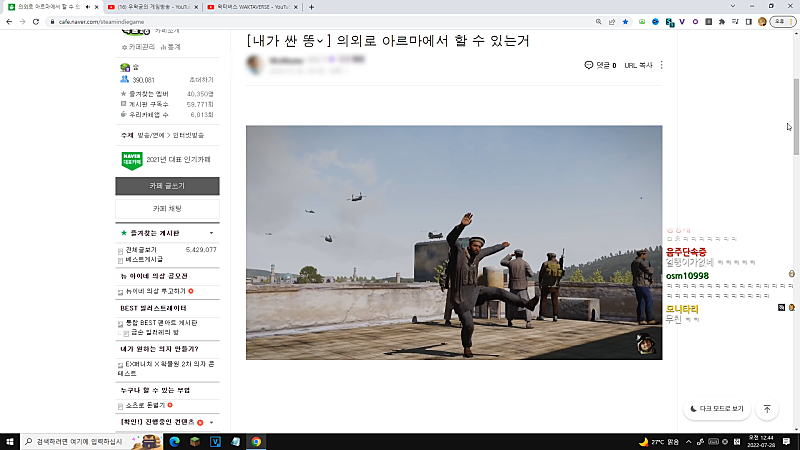Viewport: 800px width, 450px height.
Task: Open cafe statistics link
Action: pos(170,47)
